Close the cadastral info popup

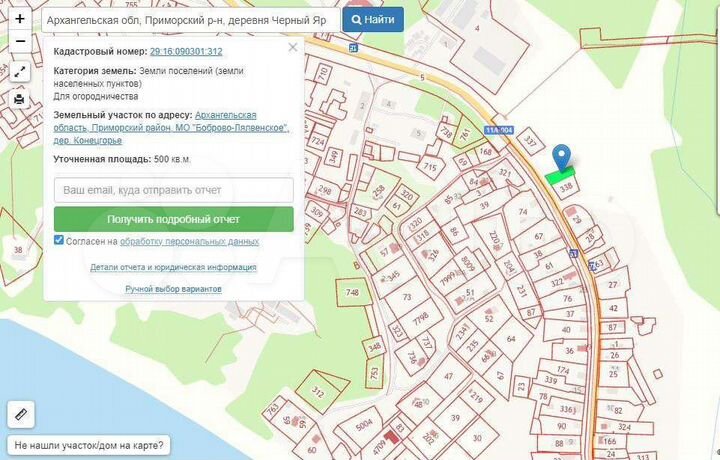292,47
